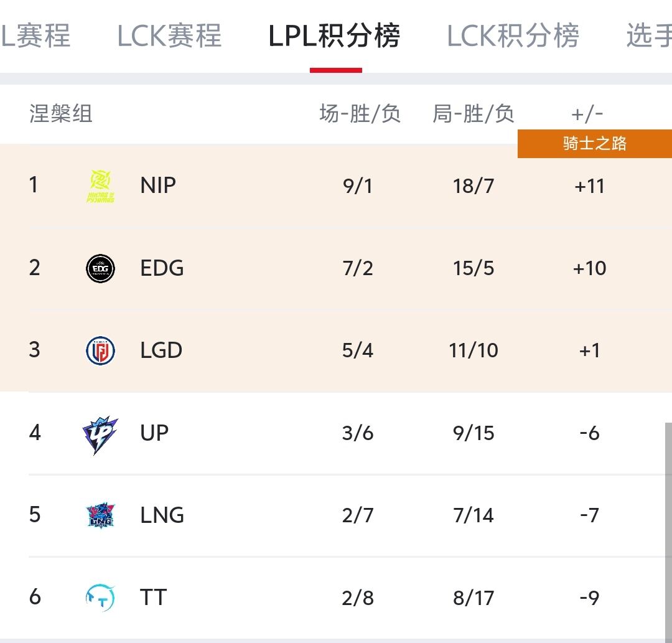Open the NIP team name link

pyautogui.click(x=158, y=185)
